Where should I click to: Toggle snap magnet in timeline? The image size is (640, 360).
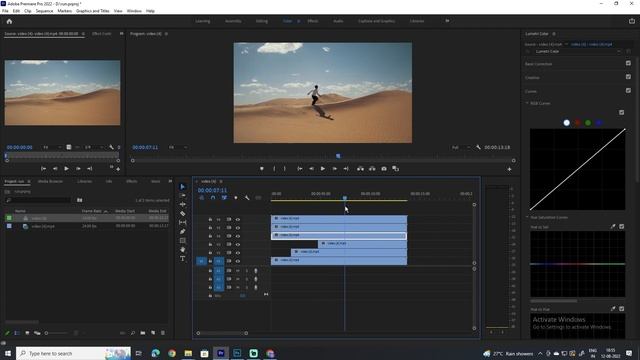(213, 198)
